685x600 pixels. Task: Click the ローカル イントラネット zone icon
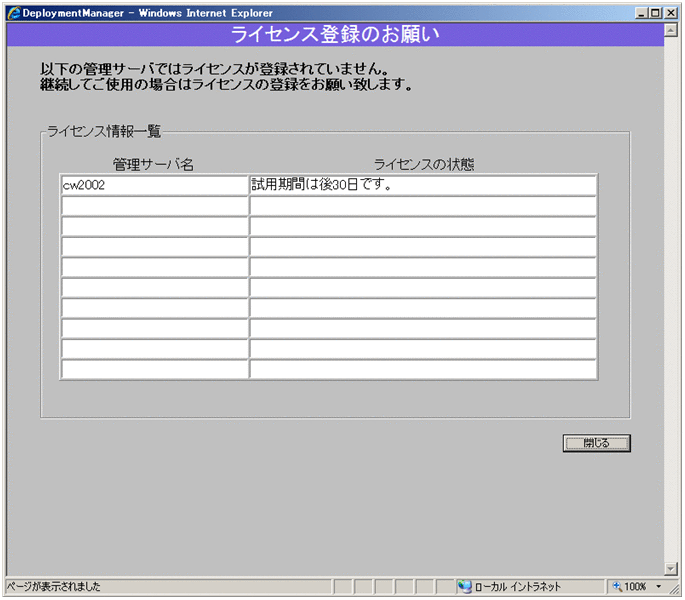[464, 586]
